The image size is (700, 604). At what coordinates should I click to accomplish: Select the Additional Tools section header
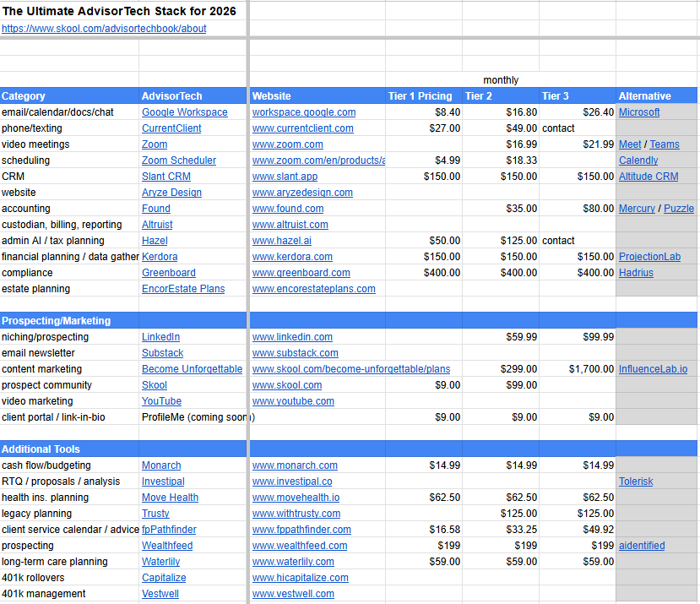click(x=69, y=449)
